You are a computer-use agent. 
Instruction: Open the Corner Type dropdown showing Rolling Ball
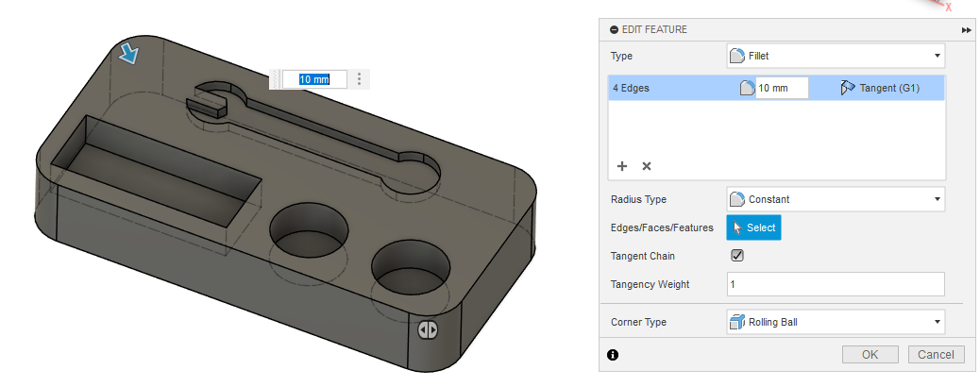(x=836, y=322)
